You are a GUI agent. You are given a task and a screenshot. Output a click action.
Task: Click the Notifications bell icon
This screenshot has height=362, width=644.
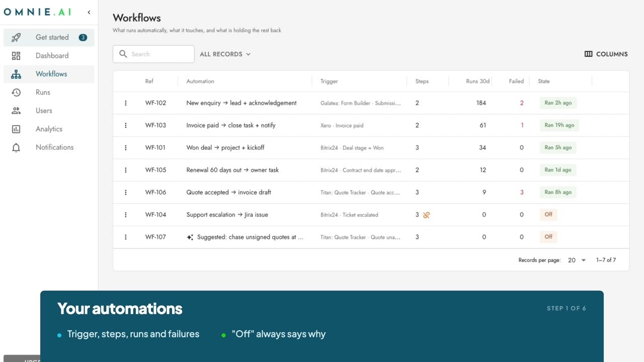(x=16, y=147)
